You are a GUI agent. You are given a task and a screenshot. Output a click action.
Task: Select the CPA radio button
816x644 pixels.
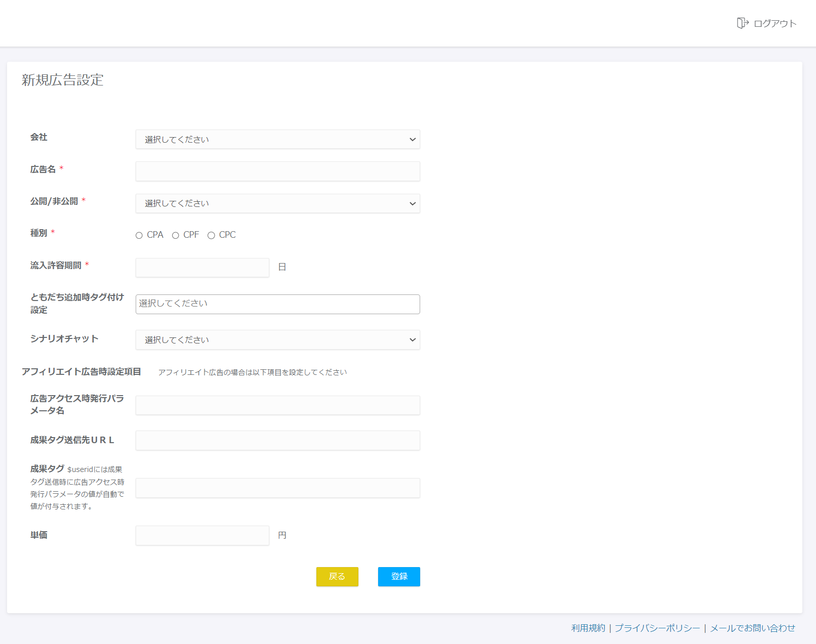[139, 235]
